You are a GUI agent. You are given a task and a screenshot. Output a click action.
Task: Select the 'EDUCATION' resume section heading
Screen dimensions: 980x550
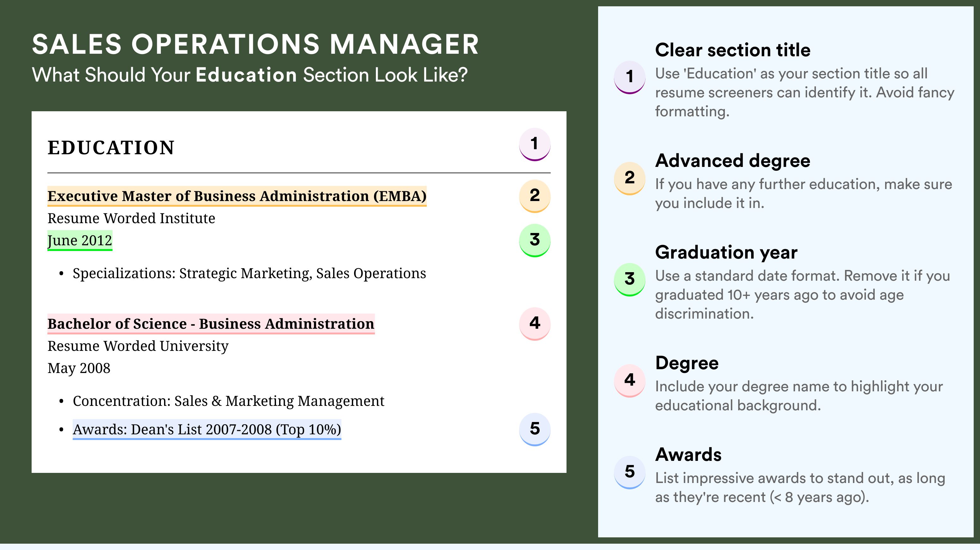point(111,148)
